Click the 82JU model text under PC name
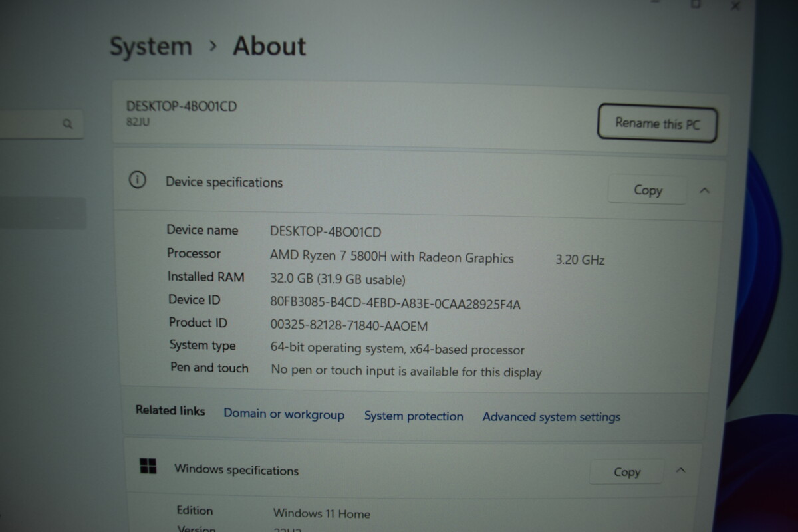 tap(138, 122)
